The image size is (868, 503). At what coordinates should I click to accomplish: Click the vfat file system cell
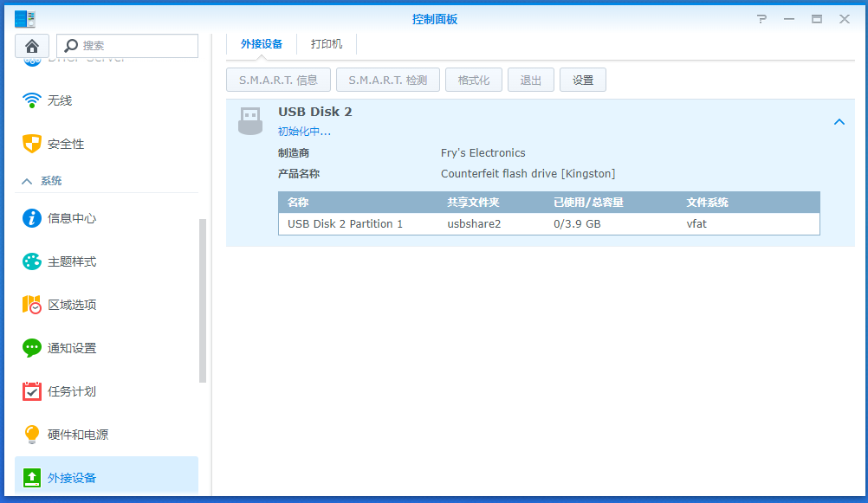tap(696, 224)
